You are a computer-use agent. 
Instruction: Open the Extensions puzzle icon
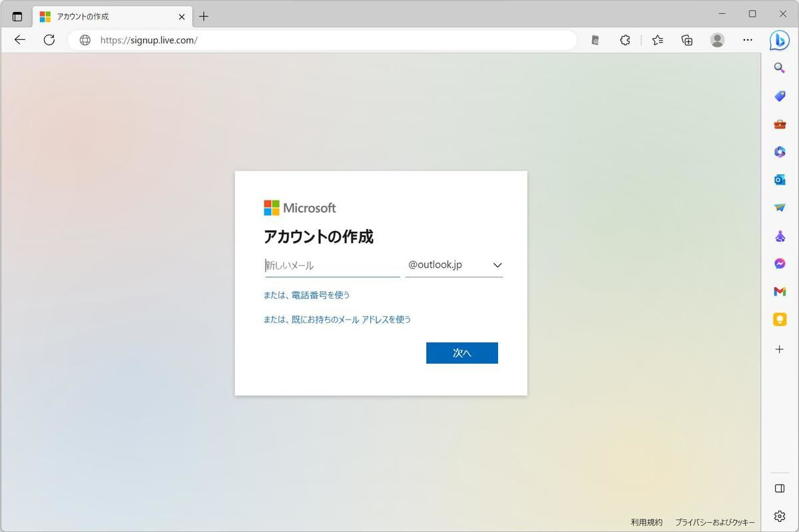[625, 40]
